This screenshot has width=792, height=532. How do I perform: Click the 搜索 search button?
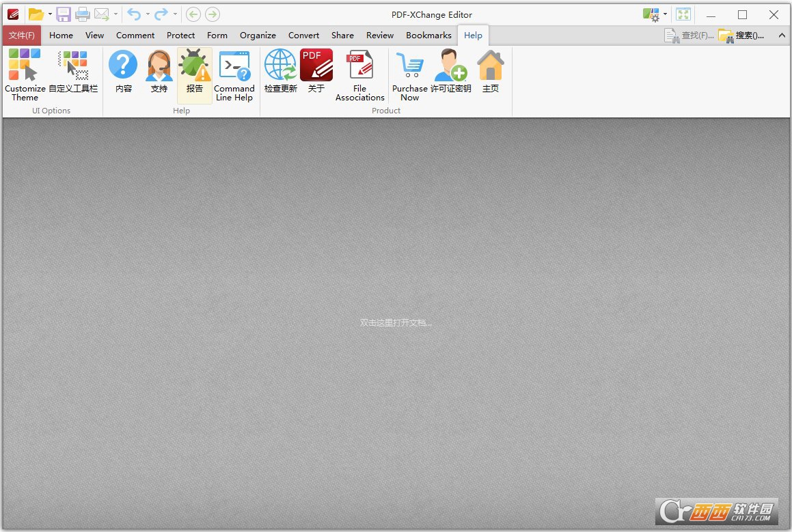742,36
